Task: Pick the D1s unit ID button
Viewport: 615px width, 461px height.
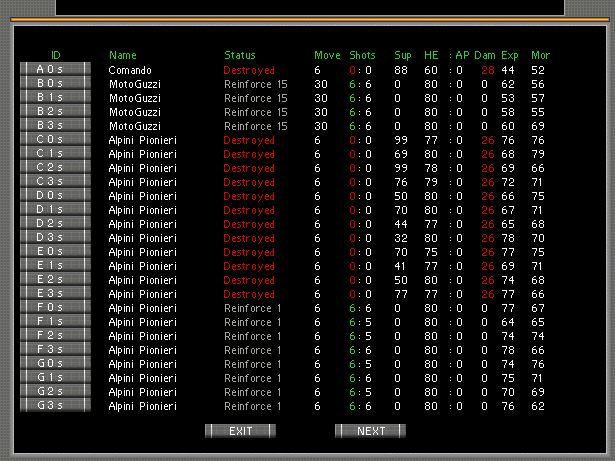Action: pyautogui.click(x=55, y=210)
